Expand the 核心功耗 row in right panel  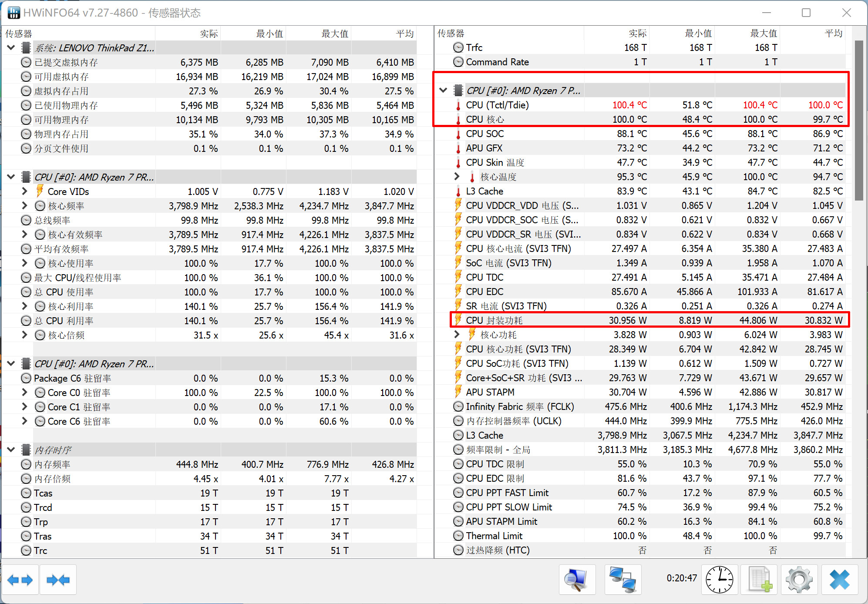coord(457,335)
